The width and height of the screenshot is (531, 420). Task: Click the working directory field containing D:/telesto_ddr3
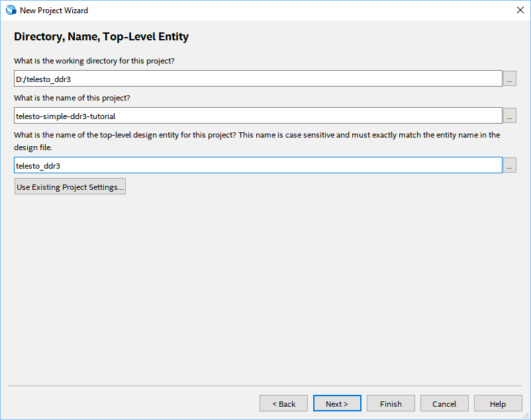258,79
